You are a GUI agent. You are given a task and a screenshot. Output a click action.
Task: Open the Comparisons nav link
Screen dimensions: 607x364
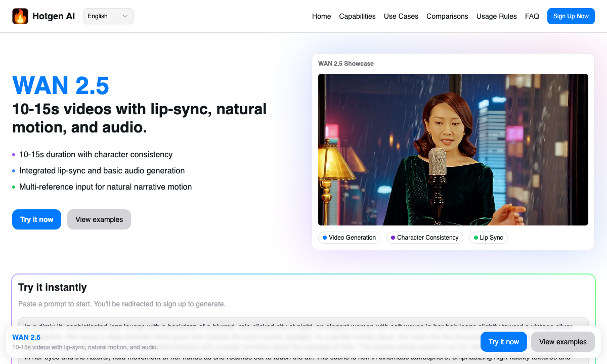pos(447,16)
